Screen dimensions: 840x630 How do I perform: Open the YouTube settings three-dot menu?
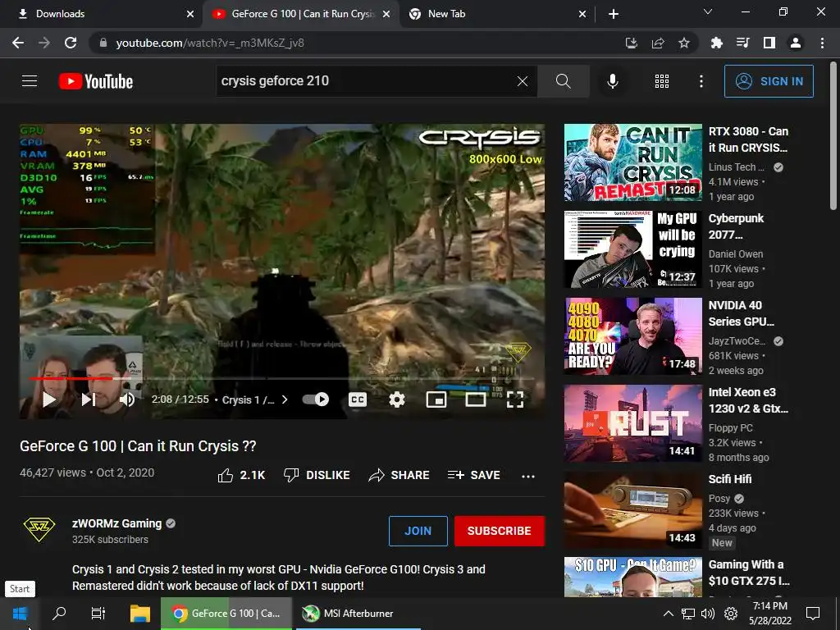click(701, 81)
